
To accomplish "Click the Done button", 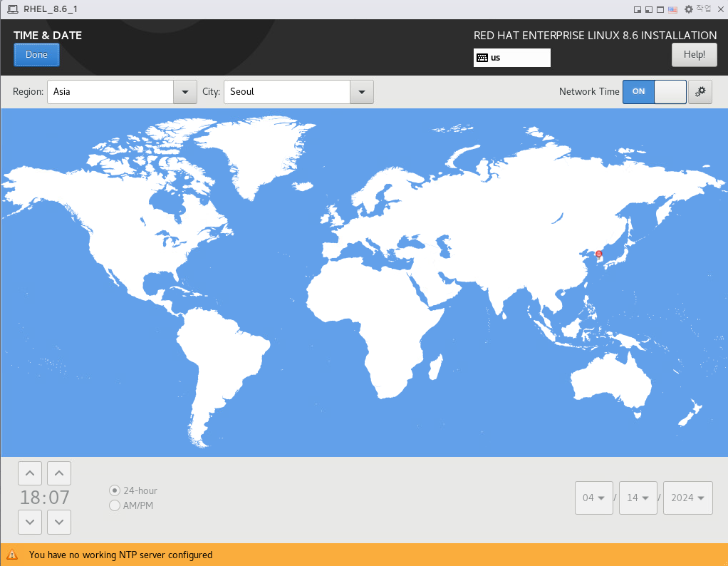I will pyautogui.click(x=36, y=55).
